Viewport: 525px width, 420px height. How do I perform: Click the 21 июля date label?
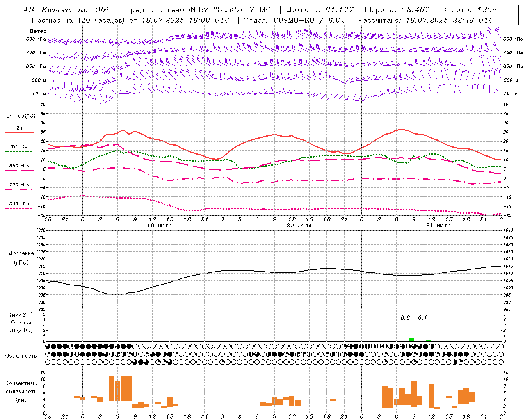point(438,226)
